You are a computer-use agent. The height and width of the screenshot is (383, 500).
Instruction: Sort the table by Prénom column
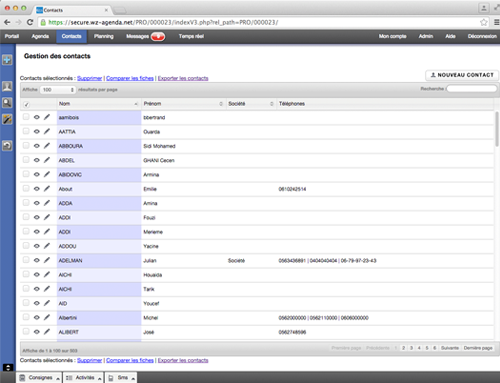(183, 104)
